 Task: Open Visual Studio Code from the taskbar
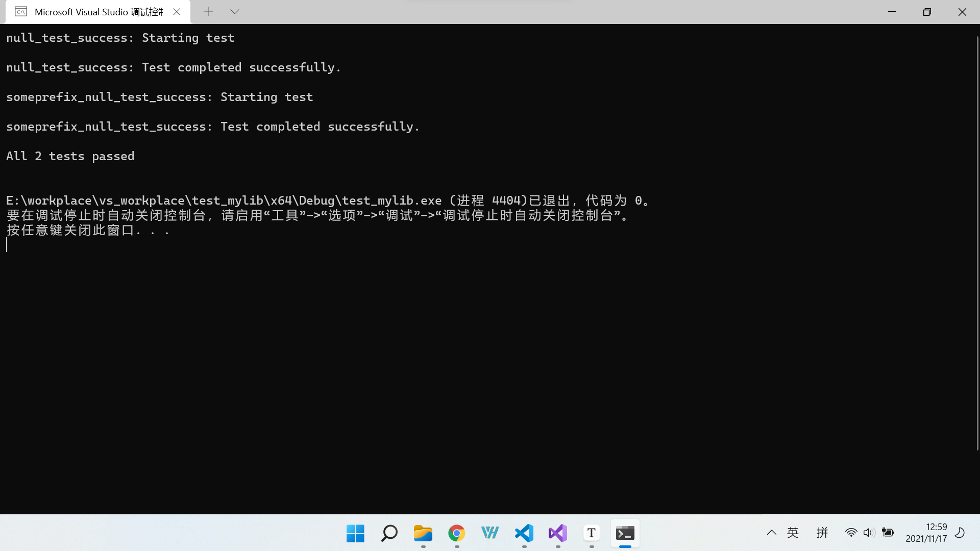coord(524,533)
